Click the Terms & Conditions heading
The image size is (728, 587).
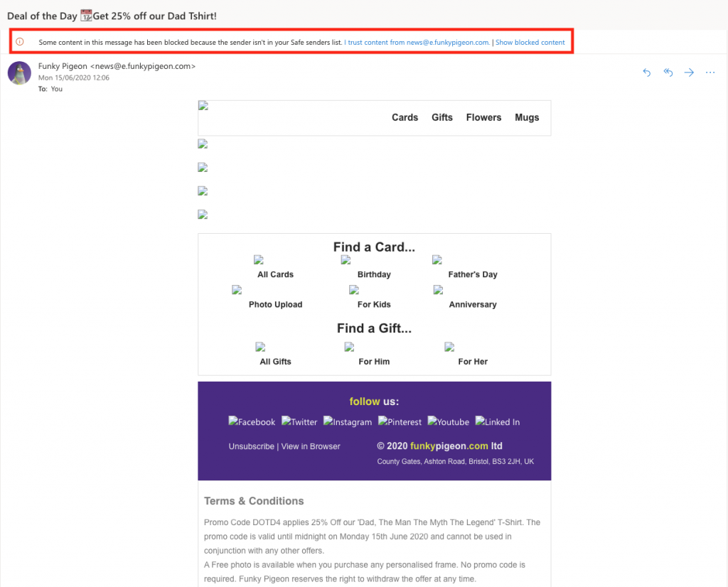[x=254, y=501]
